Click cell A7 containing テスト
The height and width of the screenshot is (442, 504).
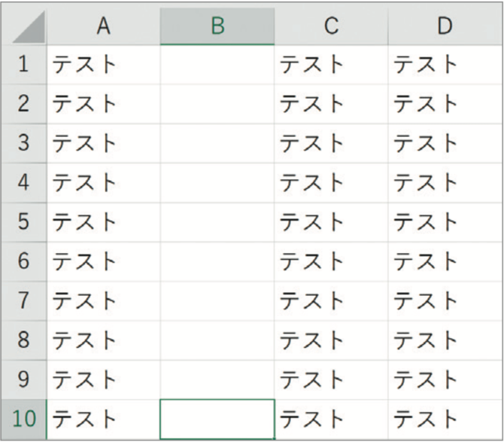click(104, 300)
